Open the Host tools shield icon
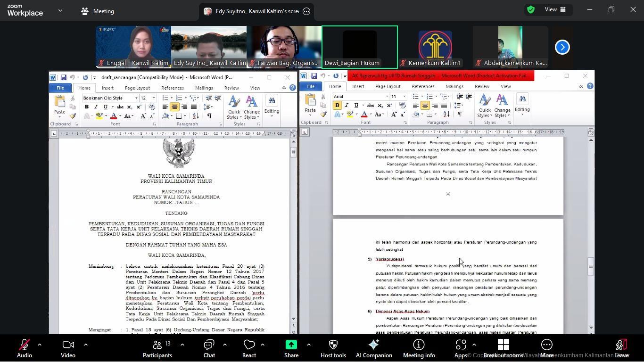 tap(333, 348)
